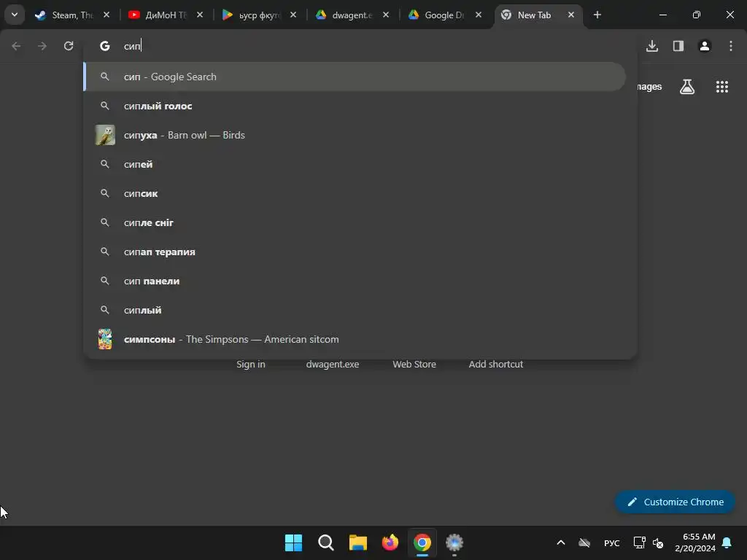Select the 'сип панели' suggestion
Viewport: 747px width, 560px height.
pos(355,281)
